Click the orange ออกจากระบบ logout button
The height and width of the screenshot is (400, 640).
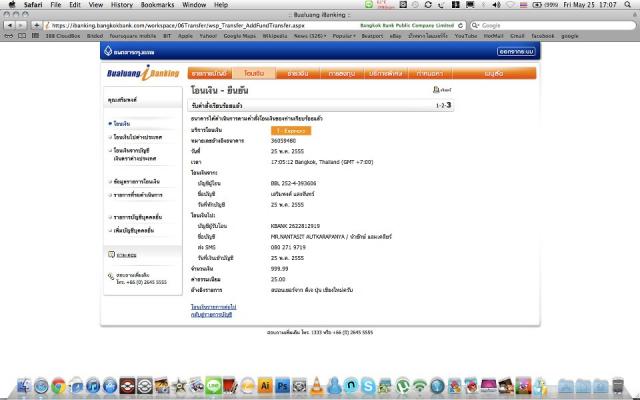tap(514, 49)
